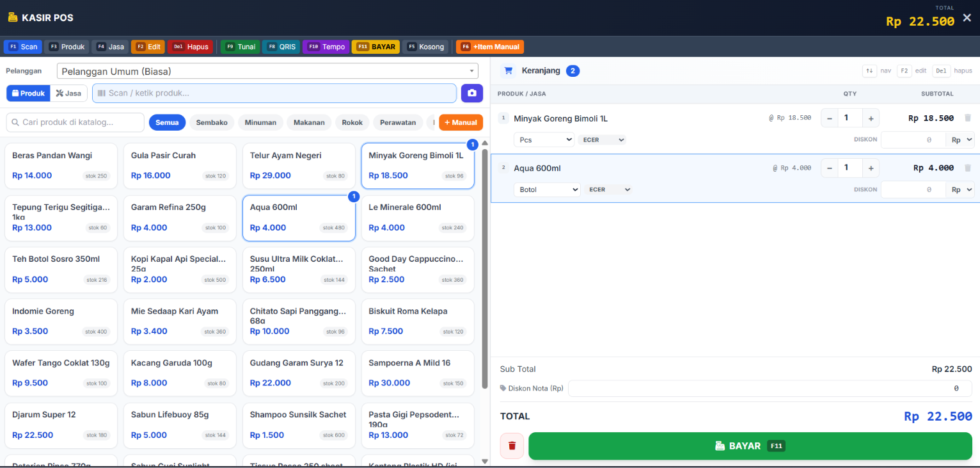
Task: Select F3 Produk toolbar button
Action: click(x=67, y=47)
